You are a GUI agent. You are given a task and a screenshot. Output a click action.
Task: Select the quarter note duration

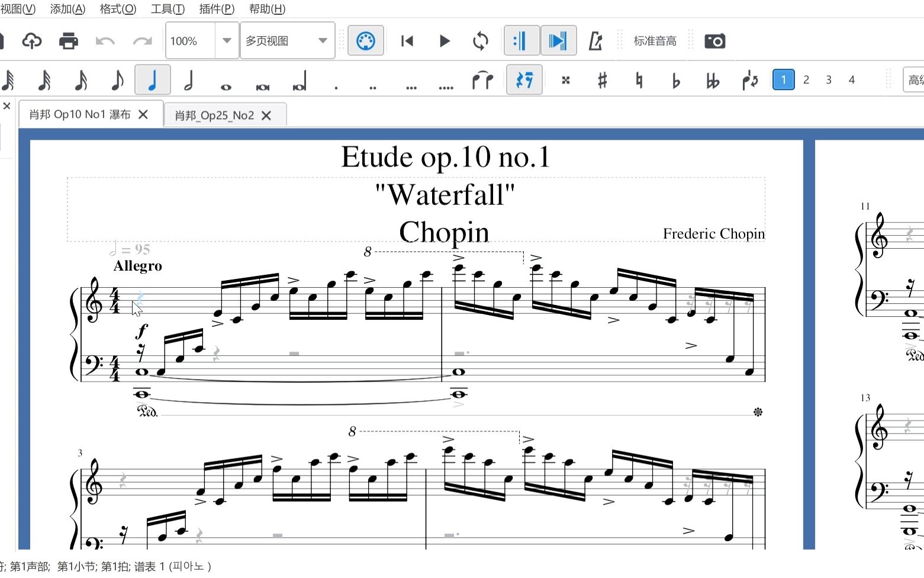point(153,80)
